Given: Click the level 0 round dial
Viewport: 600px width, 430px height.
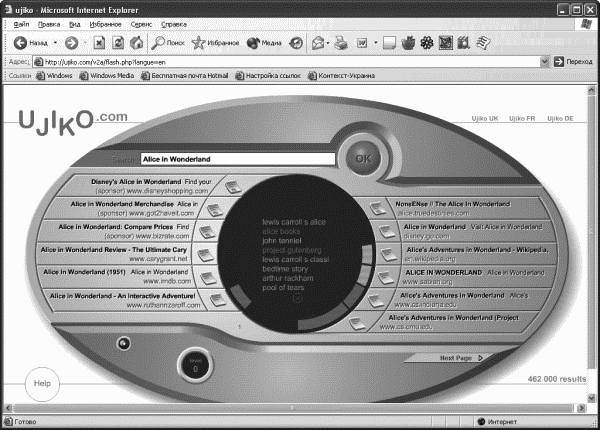Looking at the screenshot, I should (195, 366).
